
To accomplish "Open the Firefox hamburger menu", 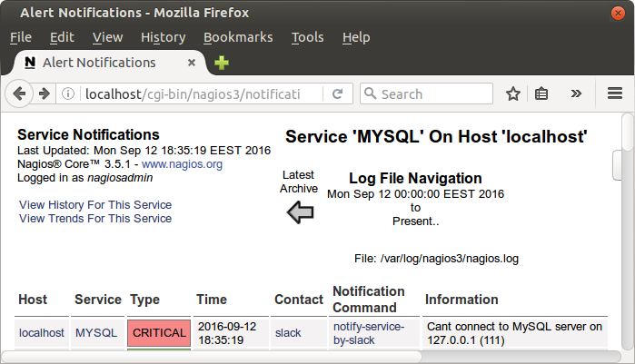I will [615, 93].
